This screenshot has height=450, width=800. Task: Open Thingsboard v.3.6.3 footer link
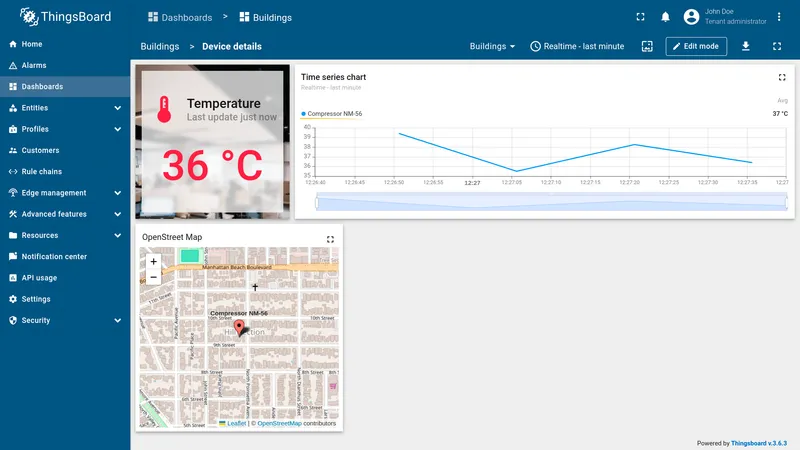pyautogui.click(x=759, y=443)
